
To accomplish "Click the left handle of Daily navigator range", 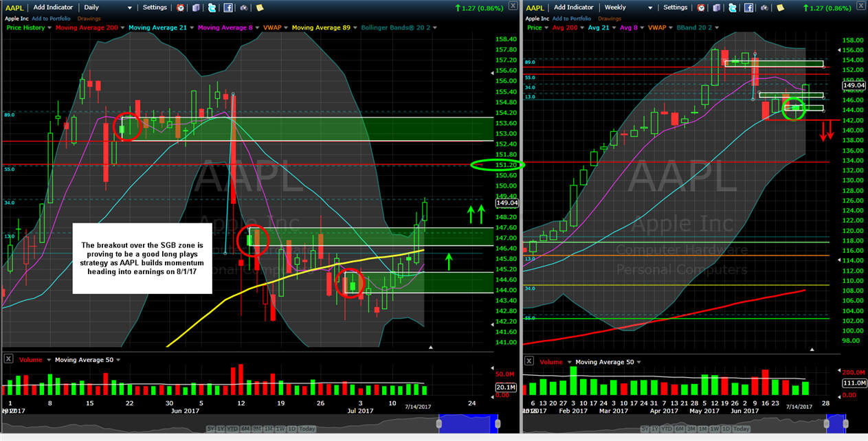I will (439, 424).
